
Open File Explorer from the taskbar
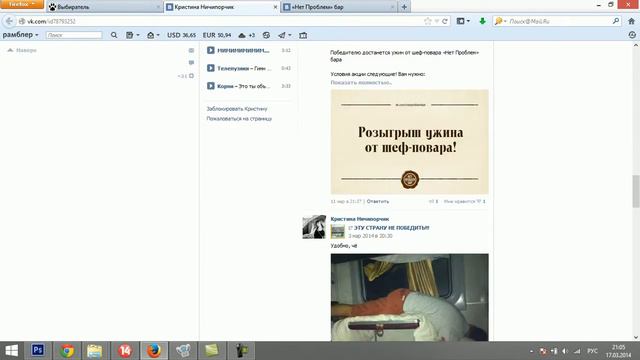coord(95,351)
